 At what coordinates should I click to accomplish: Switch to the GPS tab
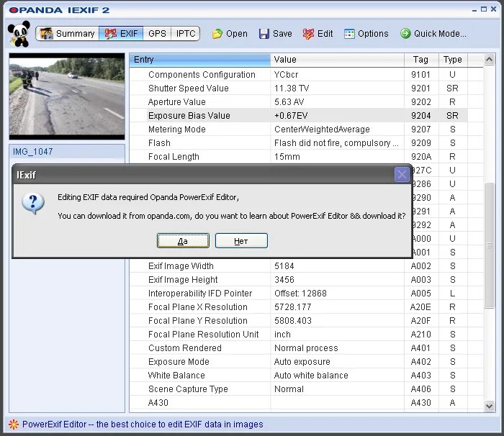click(x=157, y=33)
